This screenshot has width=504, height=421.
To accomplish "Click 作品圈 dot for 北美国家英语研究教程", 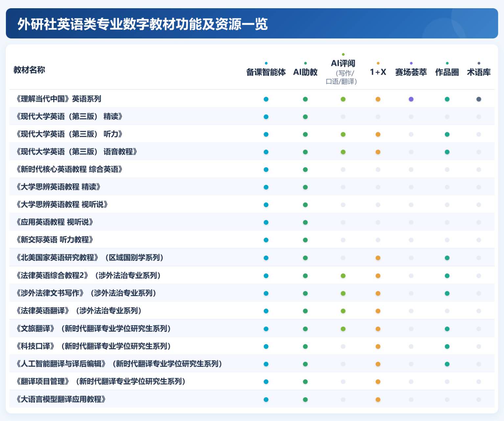I will (447, 258).
